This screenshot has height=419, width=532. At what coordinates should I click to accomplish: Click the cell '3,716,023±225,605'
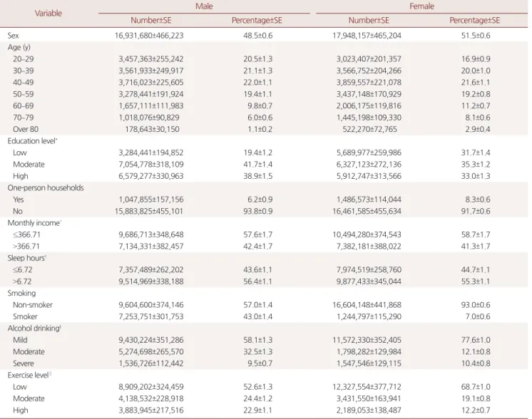pyautogui.click(x=151, y=83)
